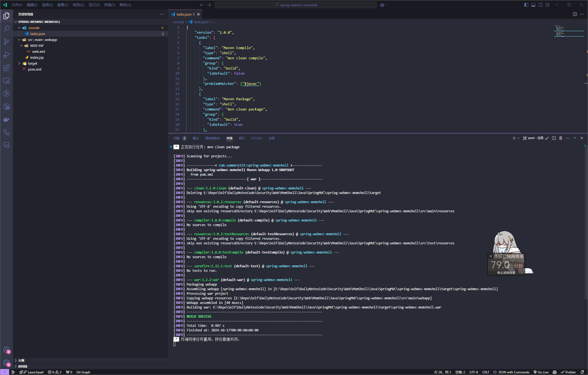588x375 pixels.
Task: Open the Docker view in activity bar
Action: coord(6,119)
